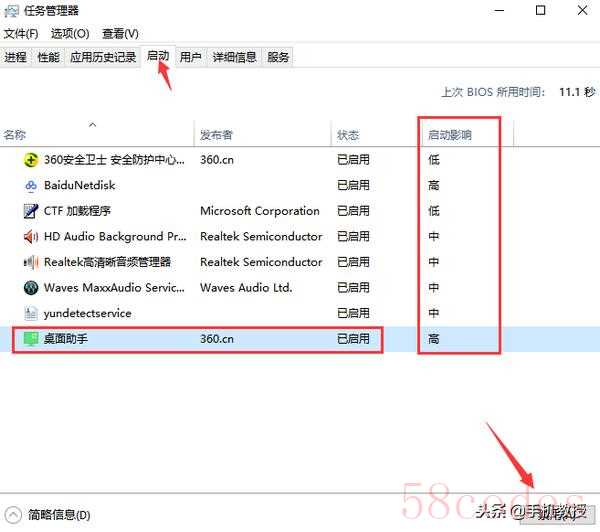Click the Waves Audio Ltd. publisher cell
Viewport: 600px width, 532px height.
pyautogui.click(x=246, y=288)
